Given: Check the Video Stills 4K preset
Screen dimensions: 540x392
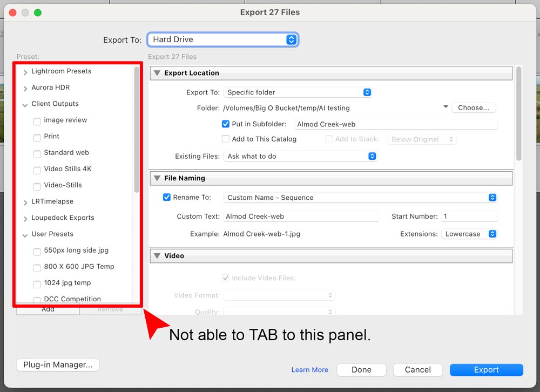Looking at the screenshot, I should (37, 170).
